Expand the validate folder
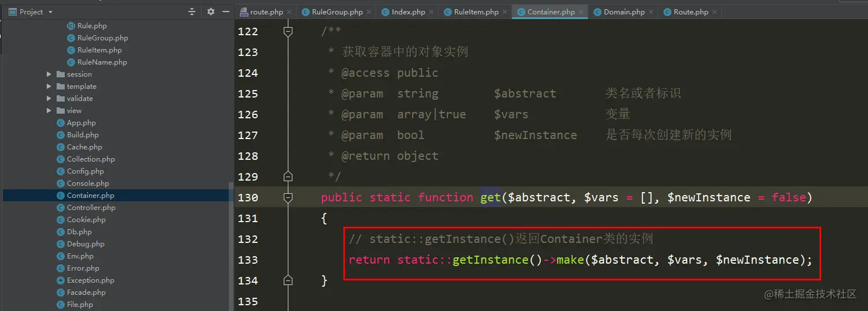Image resolution: width=868 pixels, height=311 pixels. (49, 99)
